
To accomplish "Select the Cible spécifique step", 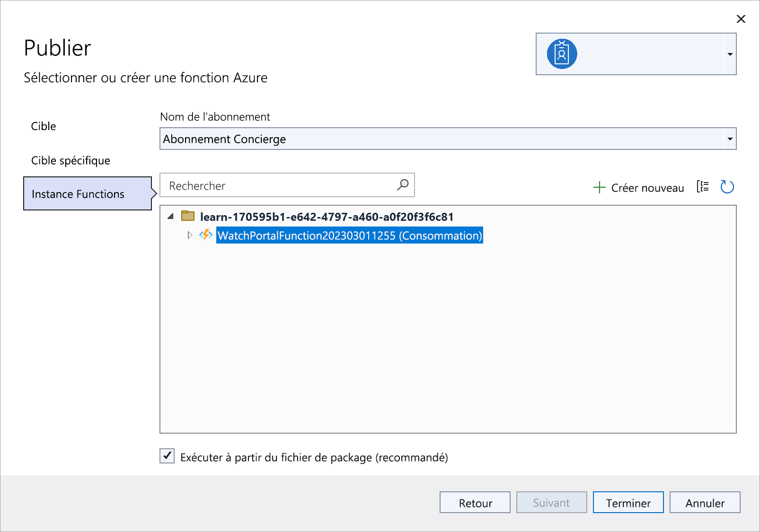I will point(71,160).
